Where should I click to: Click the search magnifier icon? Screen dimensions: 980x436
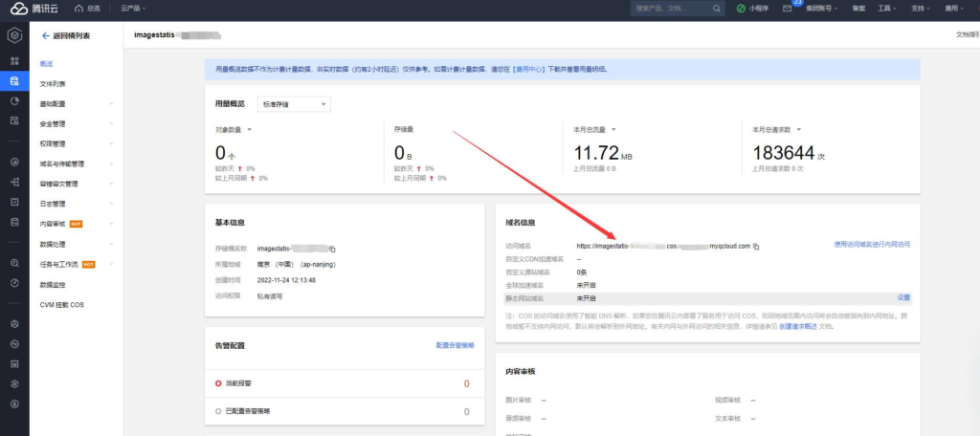click(x=716, y=9)
